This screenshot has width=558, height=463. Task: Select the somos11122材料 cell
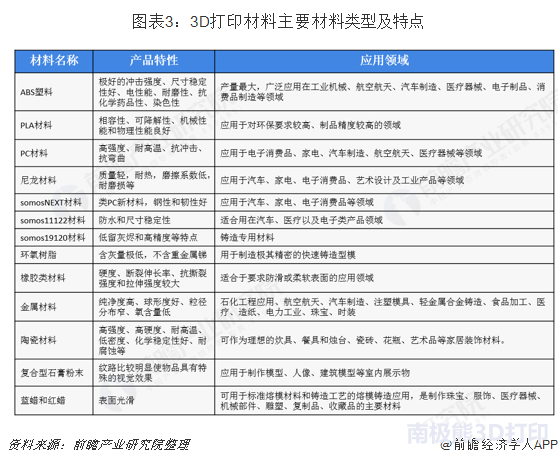tap(54, 220)
